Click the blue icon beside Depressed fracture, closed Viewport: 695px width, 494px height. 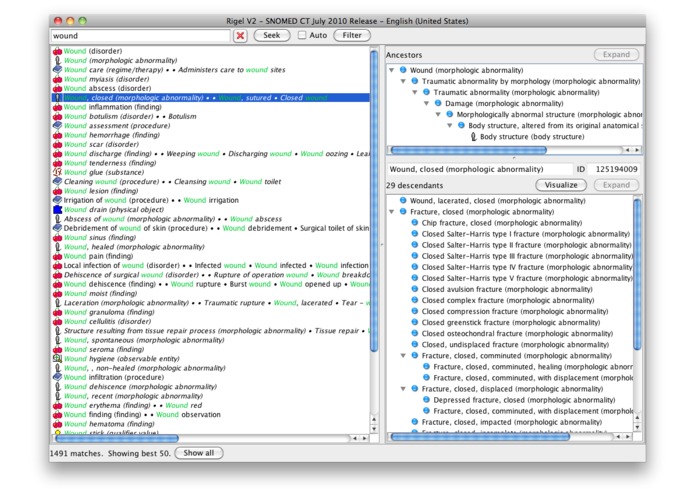click(426, 400)
